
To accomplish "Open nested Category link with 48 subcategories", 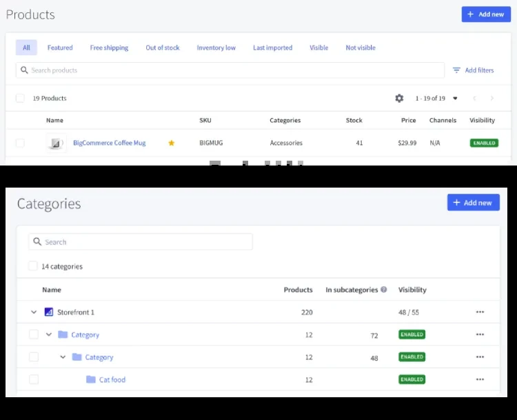I will [99, 357].
